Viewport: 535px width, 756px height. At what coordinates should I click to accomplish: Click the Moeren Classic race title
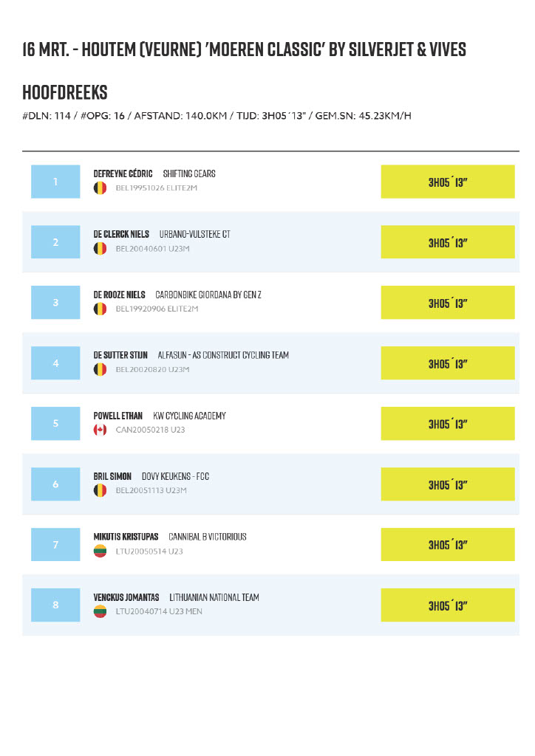[x=244, y=50]
